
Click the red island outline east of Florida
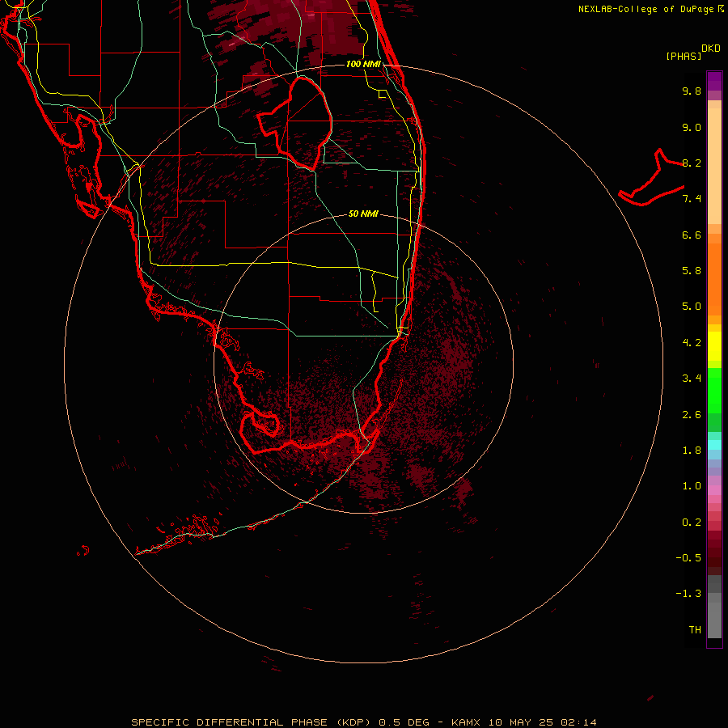(652, 179)
